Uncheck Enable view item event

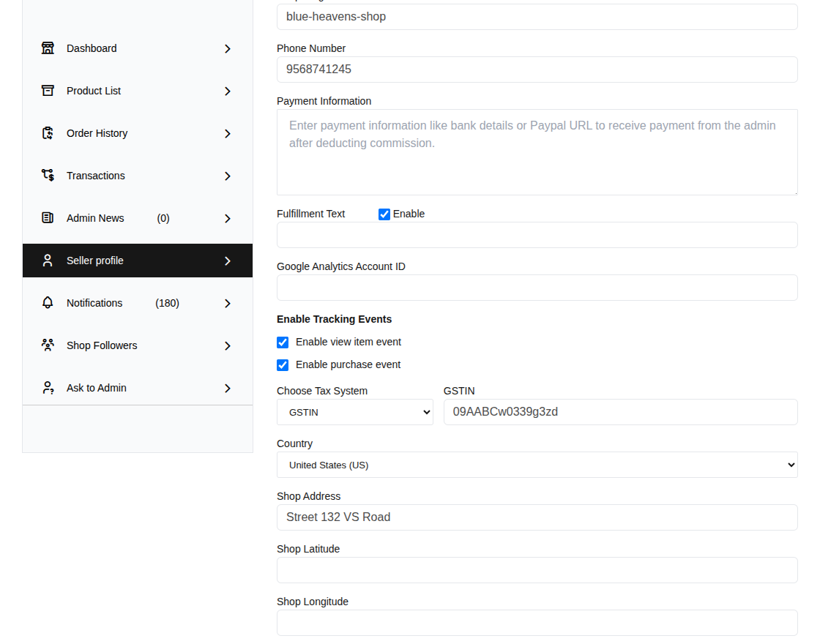283,342
